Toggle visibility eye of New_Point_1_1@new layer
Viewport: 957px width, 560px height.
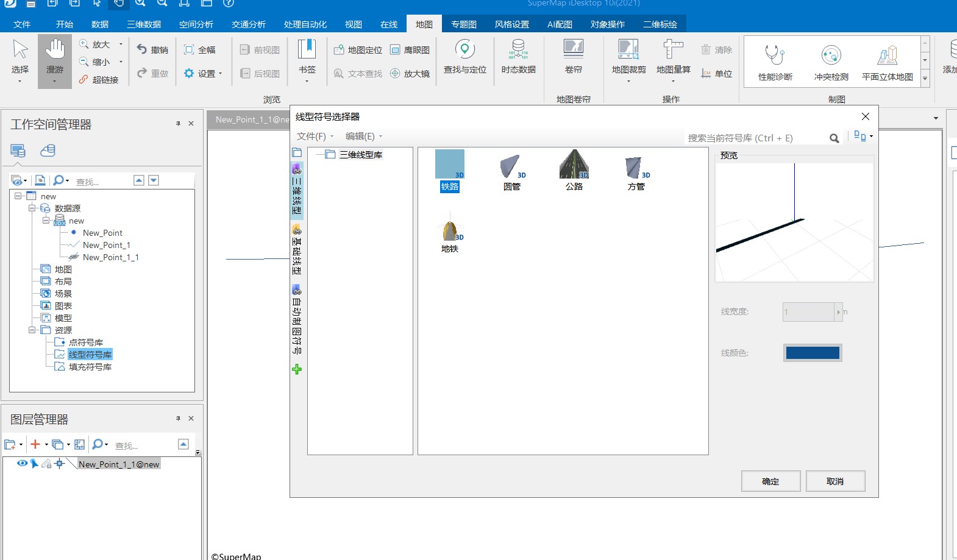point(22,464)
